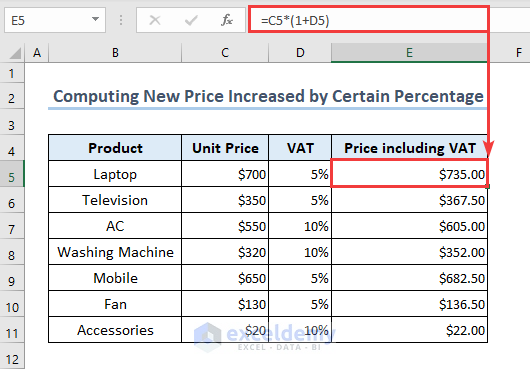Select the $136.50 result cell

coord(409,304)
